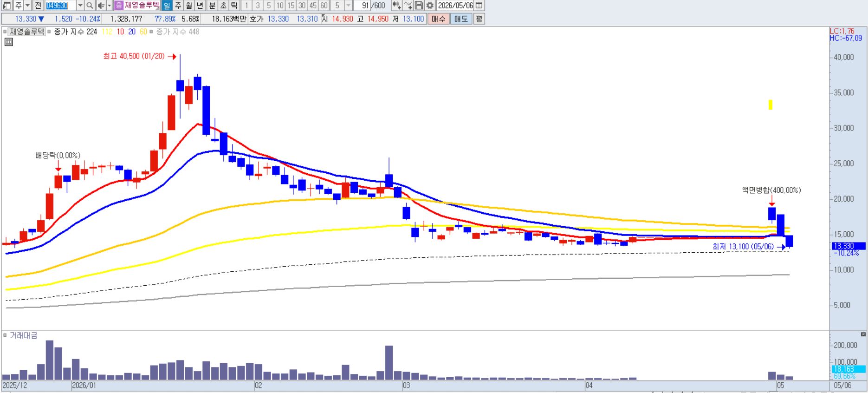The width and height of the screenshot is (868, 393).
Task: Click the 2026/01 date axis label
Action: [x=84, y=386]
